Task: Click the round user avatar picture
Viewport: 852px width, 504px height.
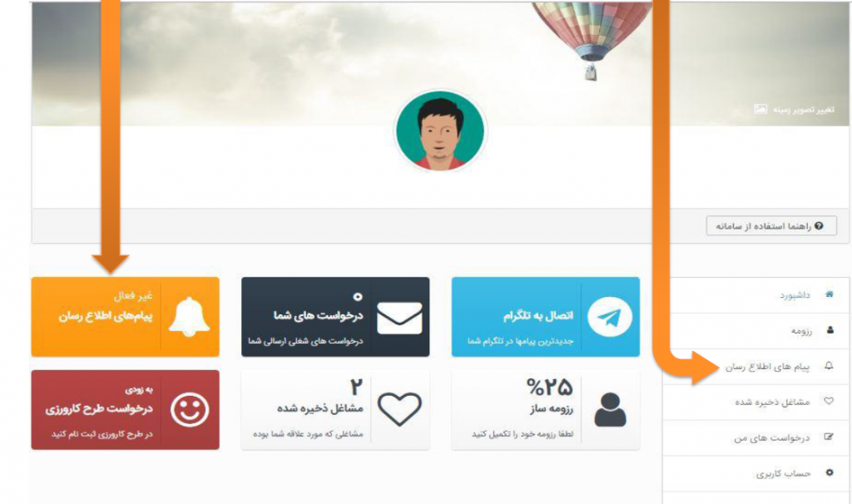Action: click(x=440, y=131)
